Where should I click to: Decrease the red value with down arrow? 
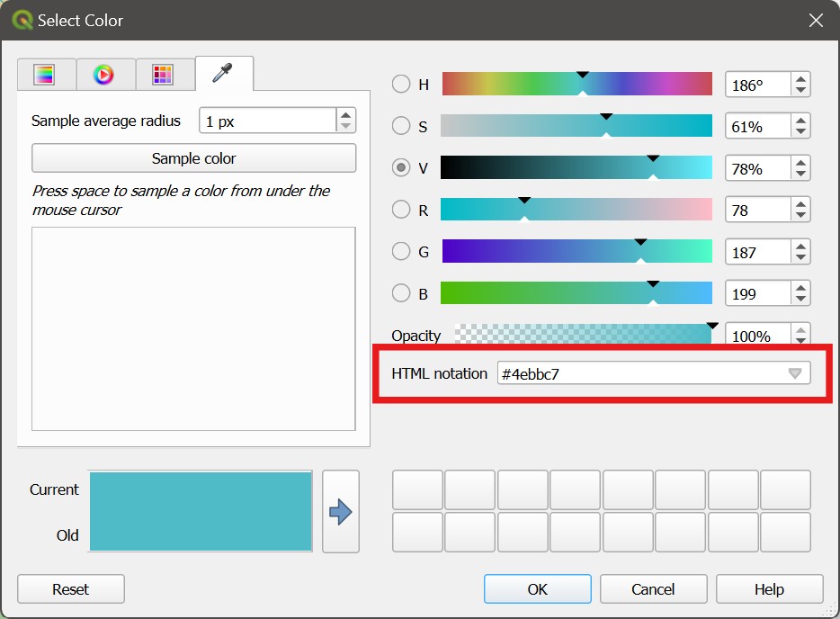click(800, 215)
